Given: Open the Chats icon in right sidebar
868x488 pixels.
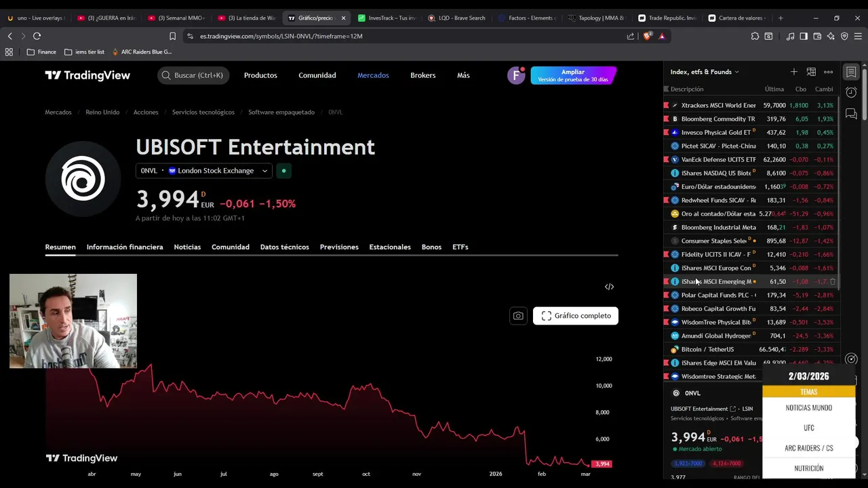Looking at the screenshot, I should coord(852,114).
